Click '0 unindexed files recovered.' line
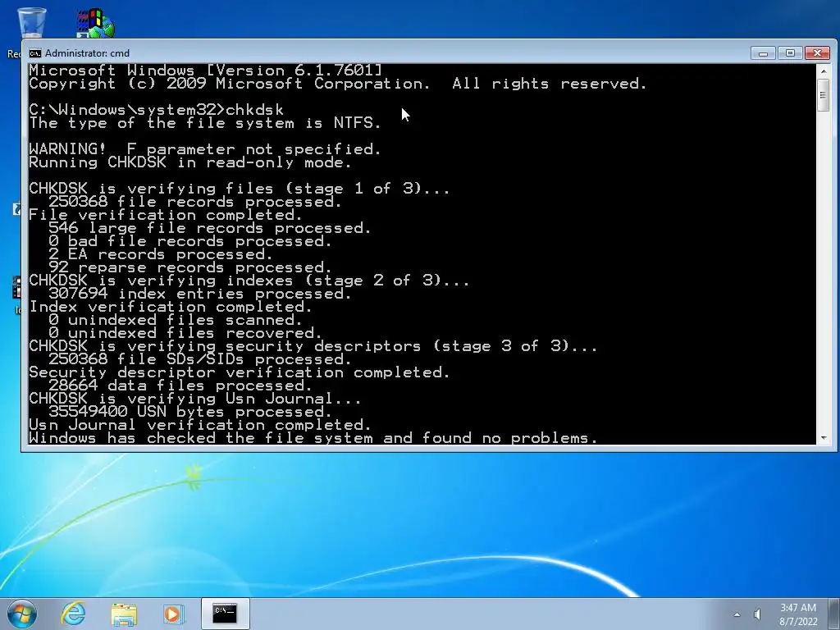Viewport: 840px width, 630px height. point(185,333)
